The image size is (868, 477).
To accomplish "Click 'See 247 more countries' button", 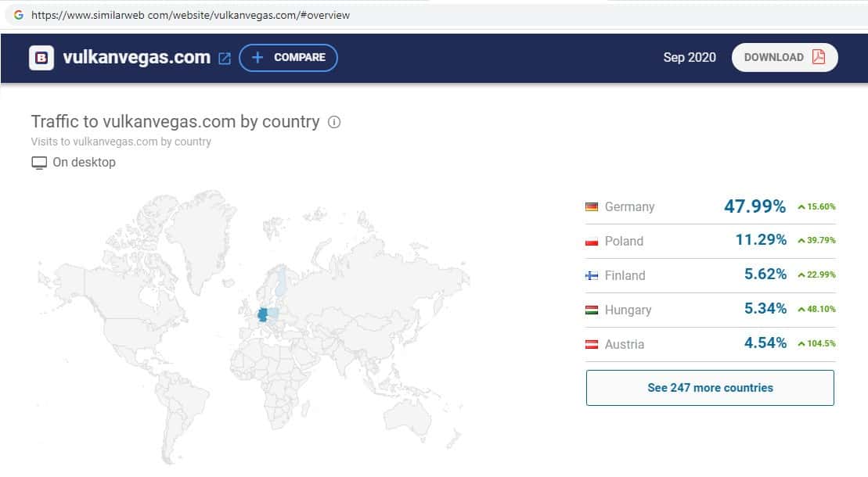I will (x=710, y=388).
